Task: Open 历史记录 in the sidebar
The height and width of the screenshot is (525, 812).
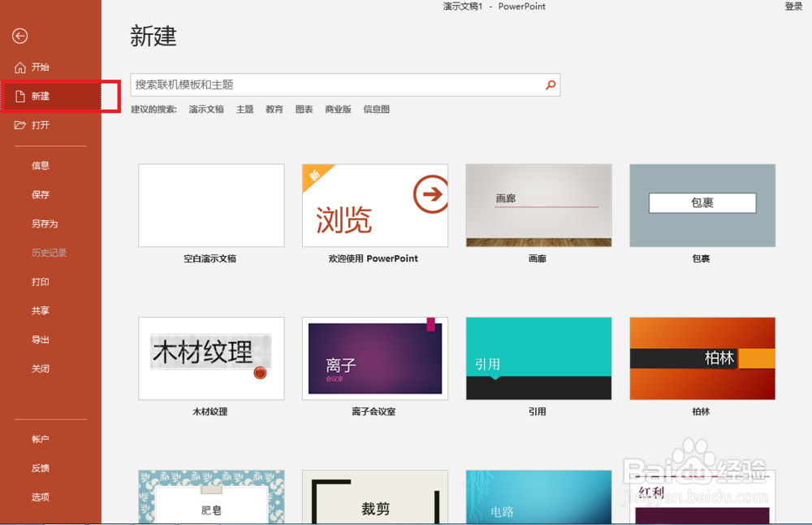Action: point(50,253)
